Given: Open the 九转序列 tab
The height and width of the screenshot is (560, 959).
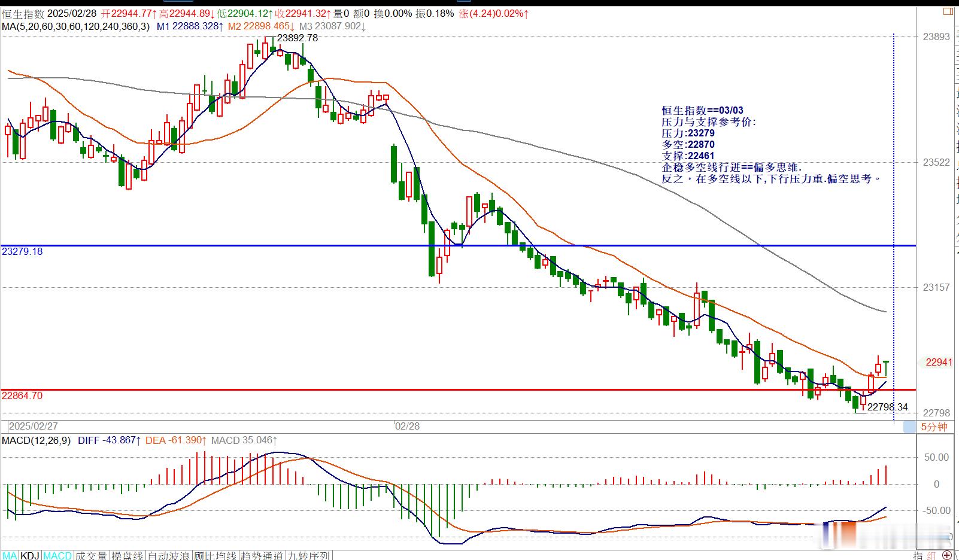Looking at the screenshot, I should pos(308,555).
